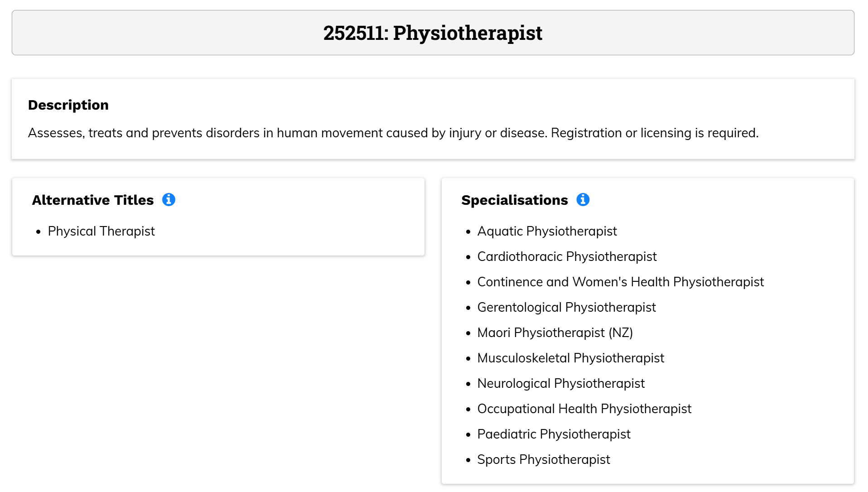Click the Gerentological Physiotherapist entry
This screenshot has height=492, width=868.
pos(566,308)
